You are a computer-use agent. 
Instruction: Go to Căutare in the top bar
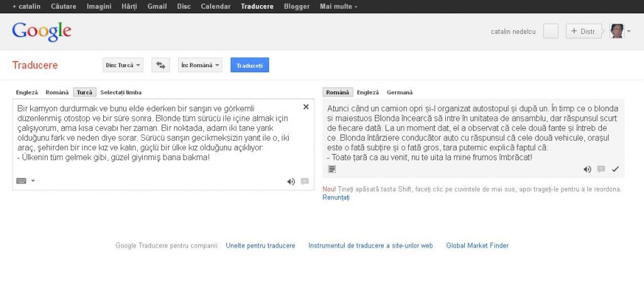64,6
